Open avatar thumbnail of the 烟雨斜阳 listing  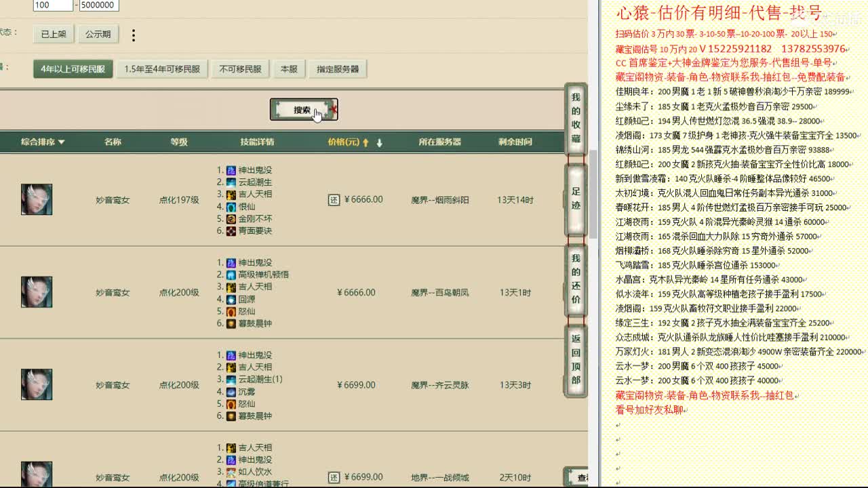37,199
